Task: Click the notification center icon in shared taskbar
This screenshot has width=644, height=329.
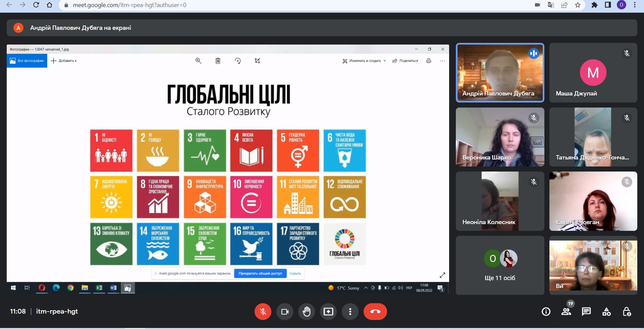Action: coord(441,288)
